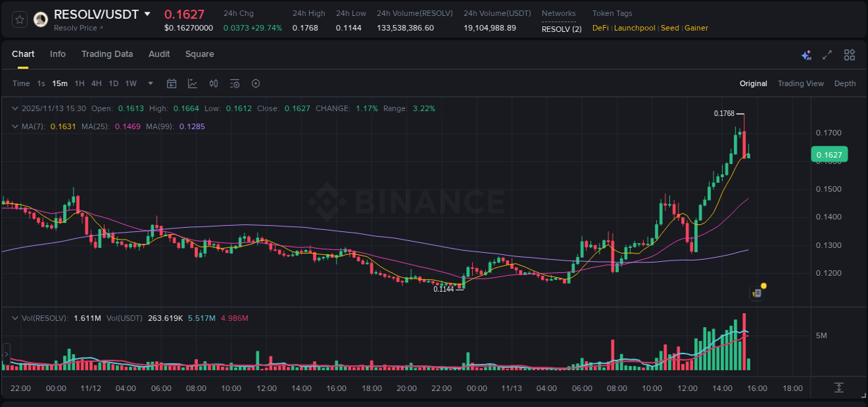Expand the RESOLV (2) networks list
This screenshot has height=407, width=868.
click(561, 29)
